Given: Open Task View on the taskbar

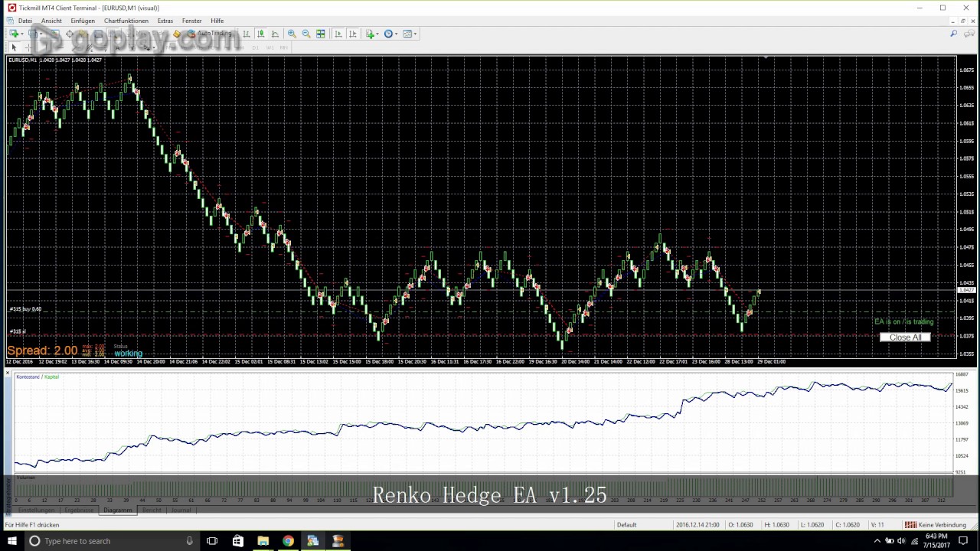Looking at the screenshot, I should coord(212,541).
